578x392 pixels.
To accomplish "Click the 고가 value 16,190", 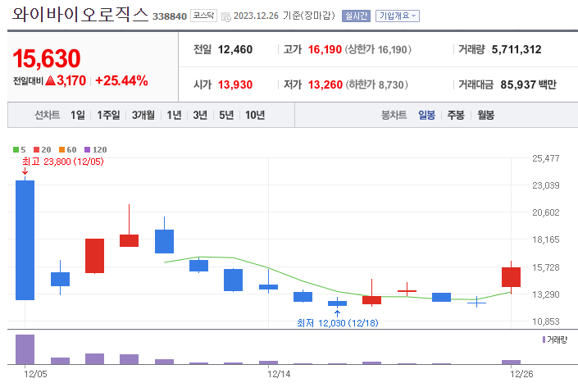I will 325,49.
